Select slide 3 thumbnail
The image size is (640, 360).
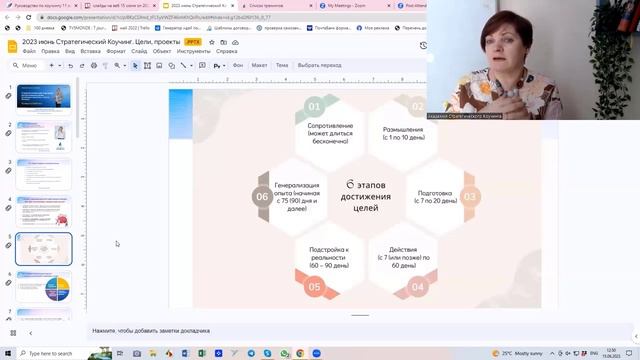pyautogui.click(x=44, y=174)
